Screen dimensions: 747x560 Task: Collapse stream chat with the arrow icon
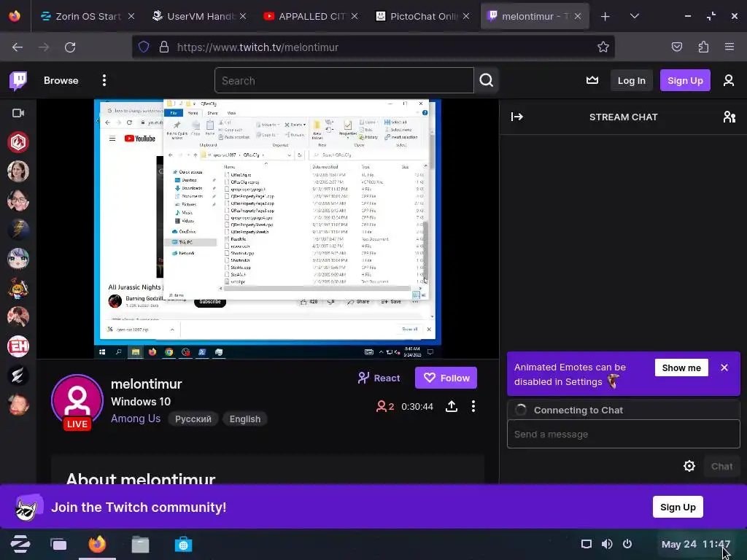click(x=517, y=117)
